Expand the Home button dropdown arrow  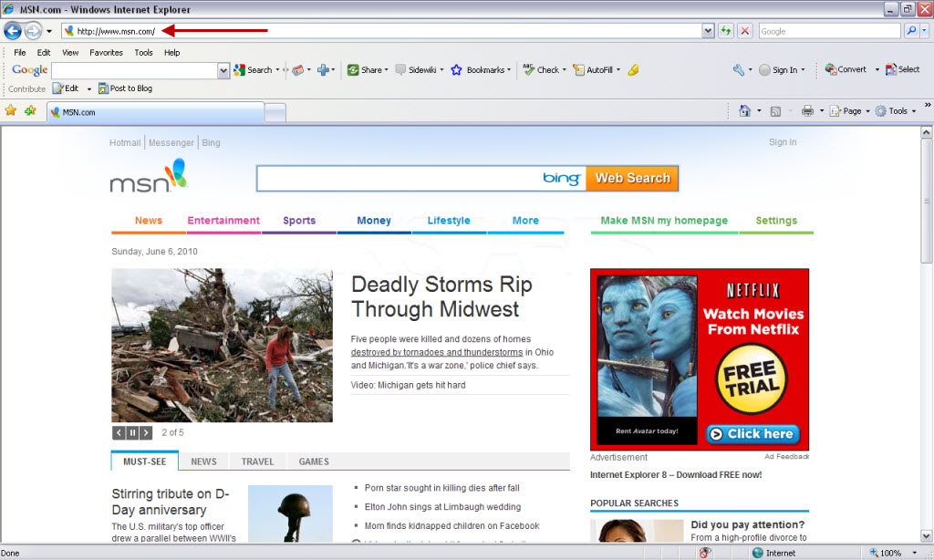coord(759,110)
